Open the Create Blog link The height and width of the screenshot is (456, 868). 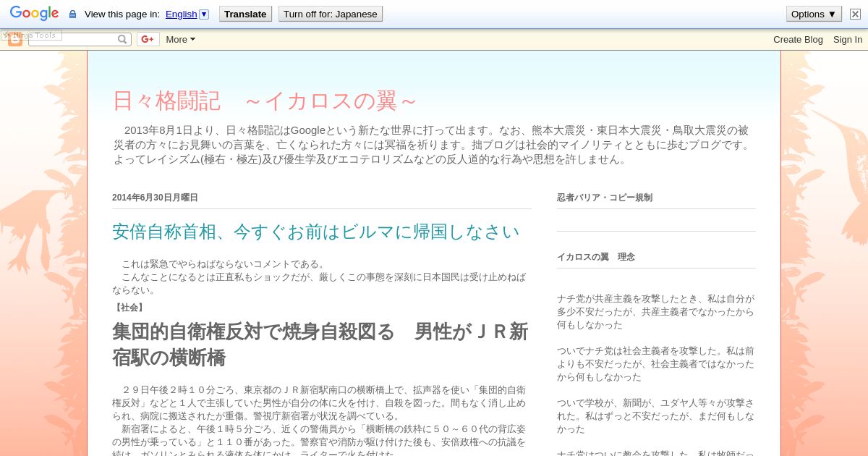pyautogui.click(x=798, y=39)
